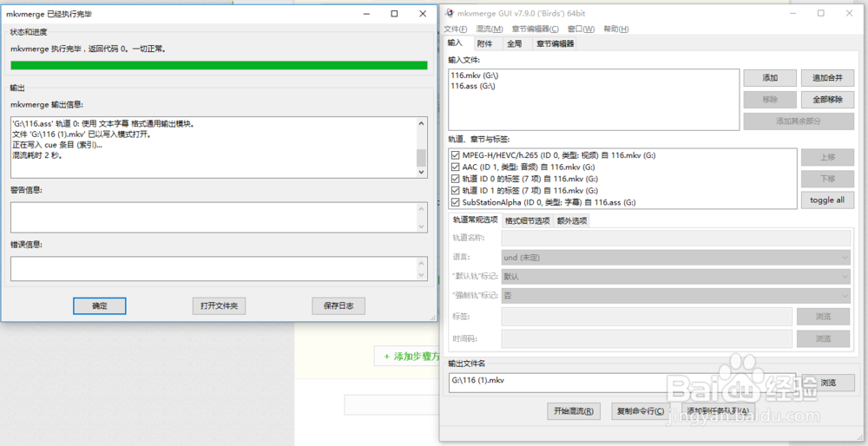Select the 格式细节选项 tab
This screenshot has height=446, width=868.
tap(528, 220)
